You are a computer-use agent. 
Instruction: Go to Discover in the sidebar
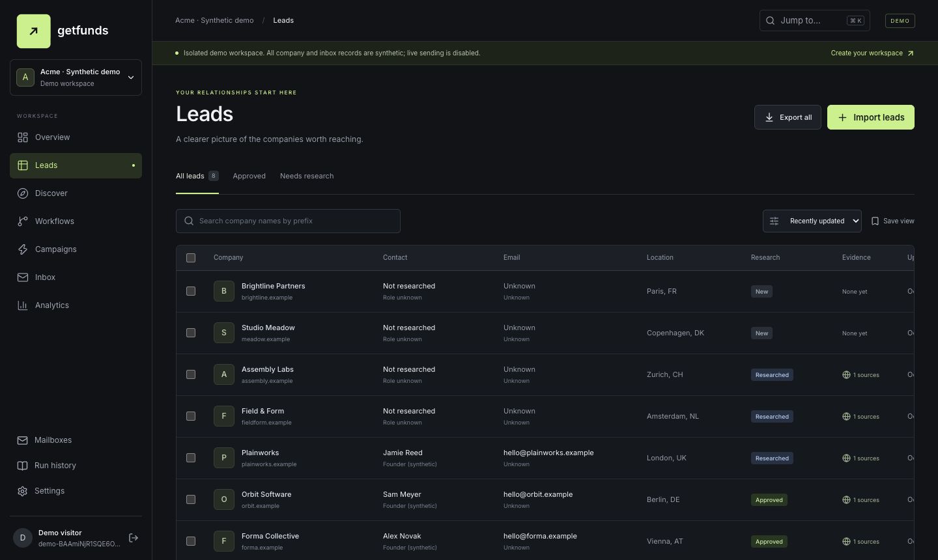click(76, 193)
